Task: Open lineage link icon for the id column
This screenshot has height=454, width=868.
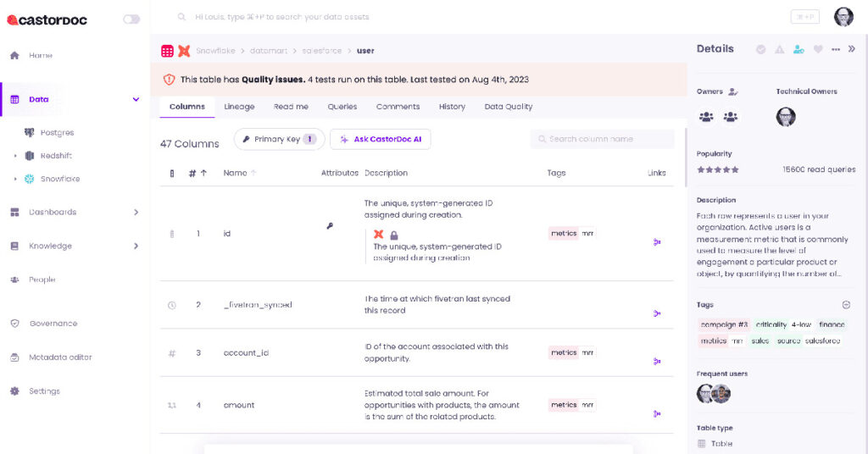Action: point(657,242)
